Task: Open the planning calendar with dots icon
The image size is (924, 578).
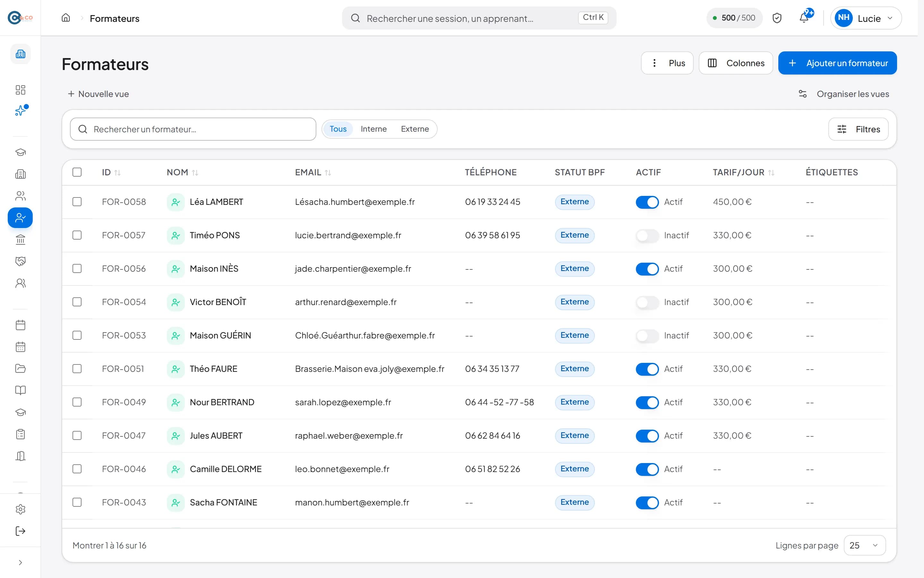Action: [x=20, y=347]
